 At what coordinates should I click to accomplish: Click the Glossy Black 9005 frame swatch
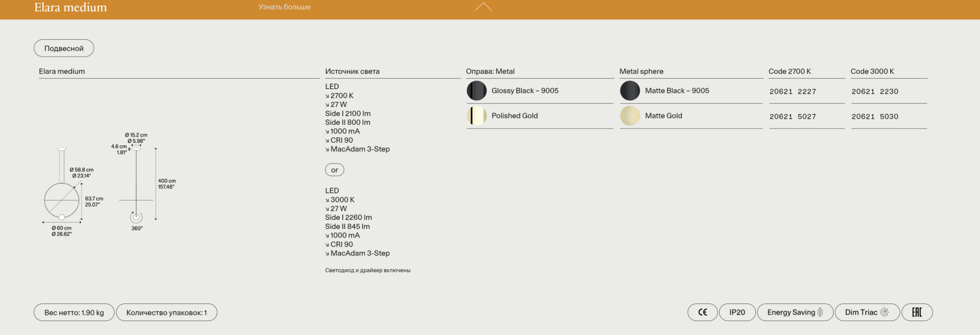tap(477, 91)
